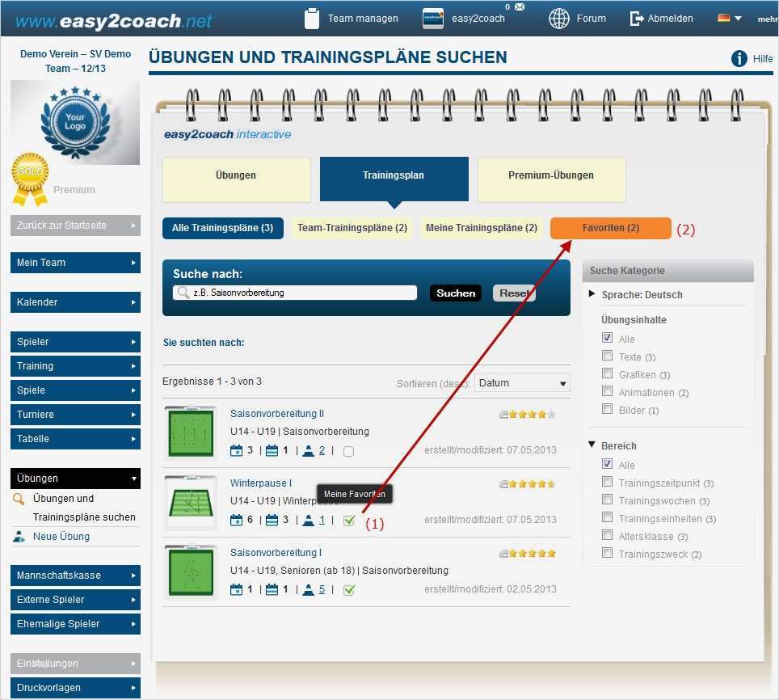Click cone icon in Saisonvorbereitung I row
This screenshot has height=700, width=779.
coord(308,590)
